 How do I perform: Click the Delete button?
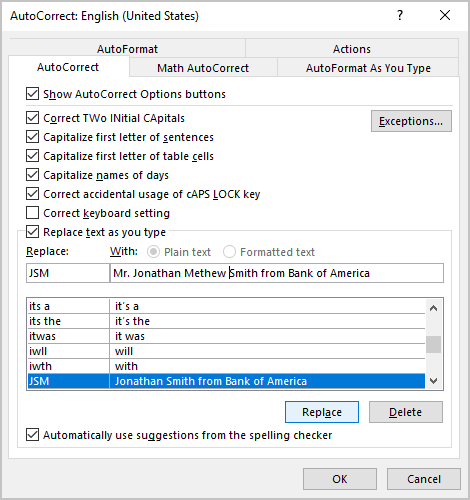pyautogui.click(x=406, y=412)
